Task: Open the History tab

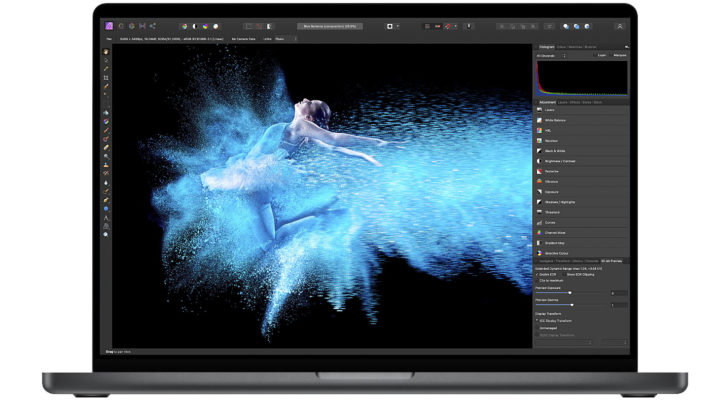Action: tap(578, 261)
